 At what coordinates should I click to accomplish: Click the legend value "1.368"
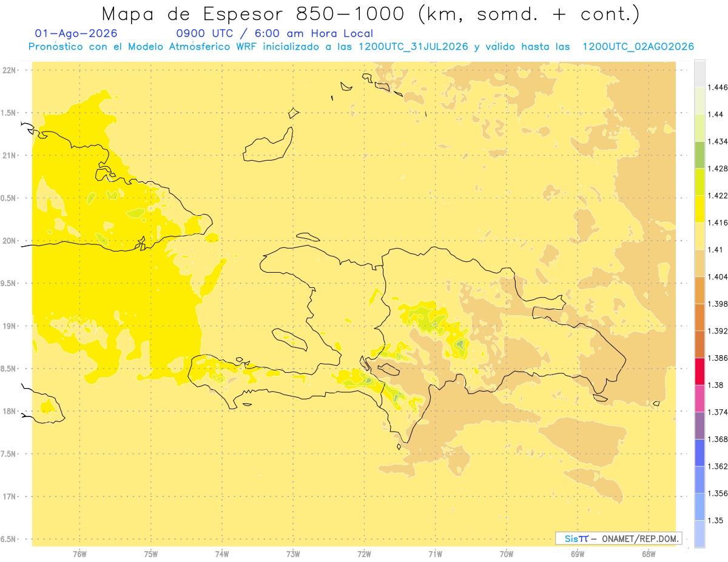pyautogui.click(x=718, y=439)
